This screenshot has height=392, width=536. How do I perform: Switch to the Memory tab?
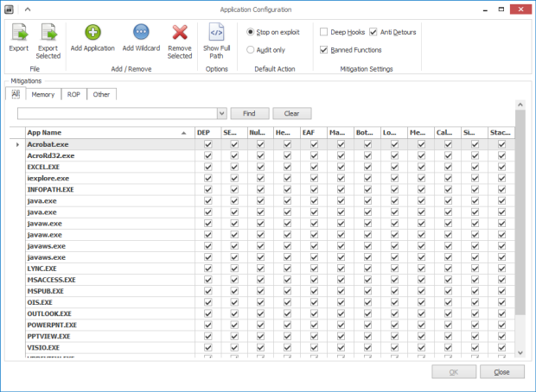(43, 95)
